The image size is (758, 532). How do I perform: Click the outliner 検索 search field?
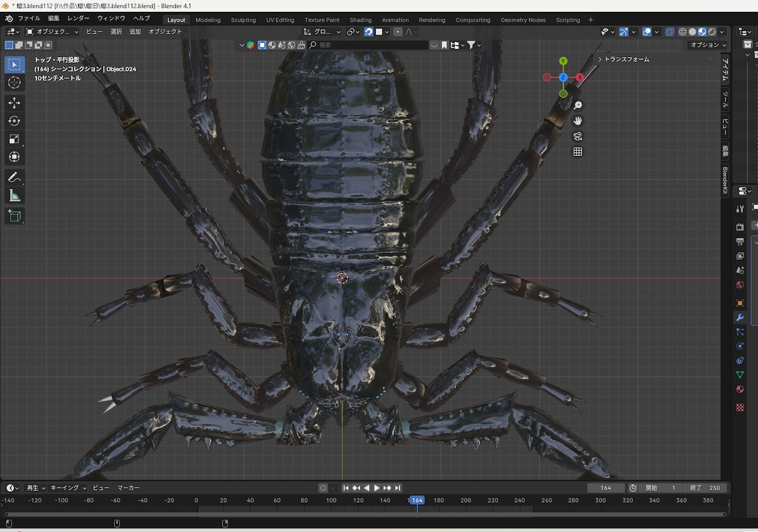pos(368,45)
